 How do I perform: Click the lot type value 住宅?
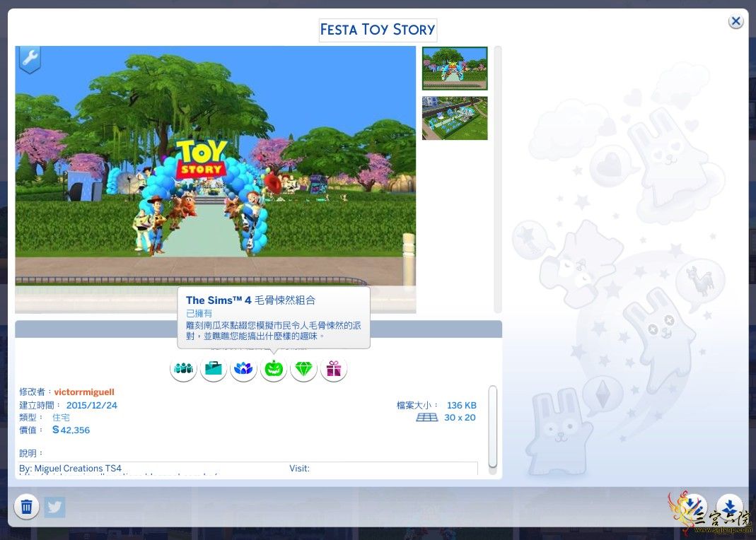61,418
